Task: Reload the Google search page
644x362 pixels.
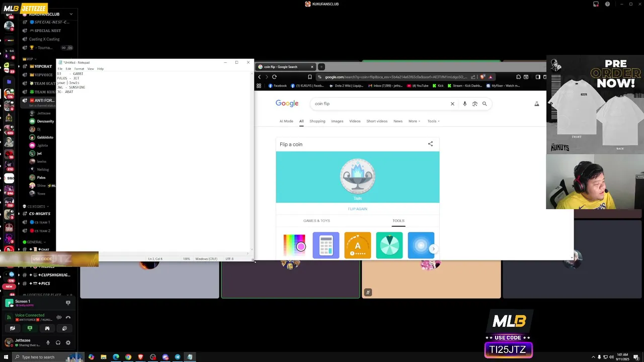Action: pos(274,77)
